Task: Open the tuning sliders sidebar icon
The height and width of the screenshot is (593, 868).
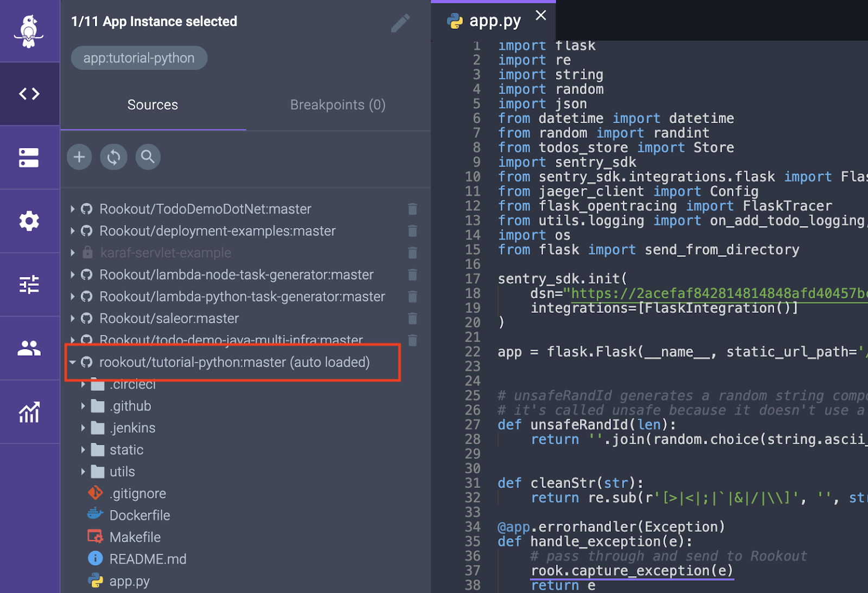Action: [29, 284]
